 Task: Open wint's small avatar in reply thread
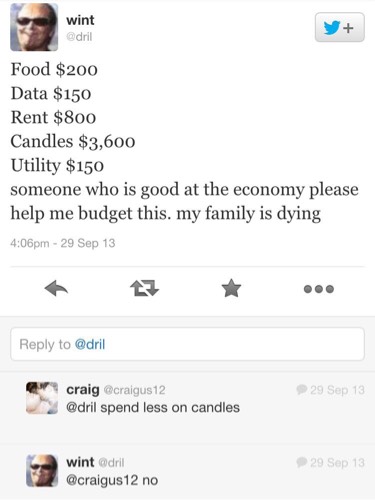42,471
